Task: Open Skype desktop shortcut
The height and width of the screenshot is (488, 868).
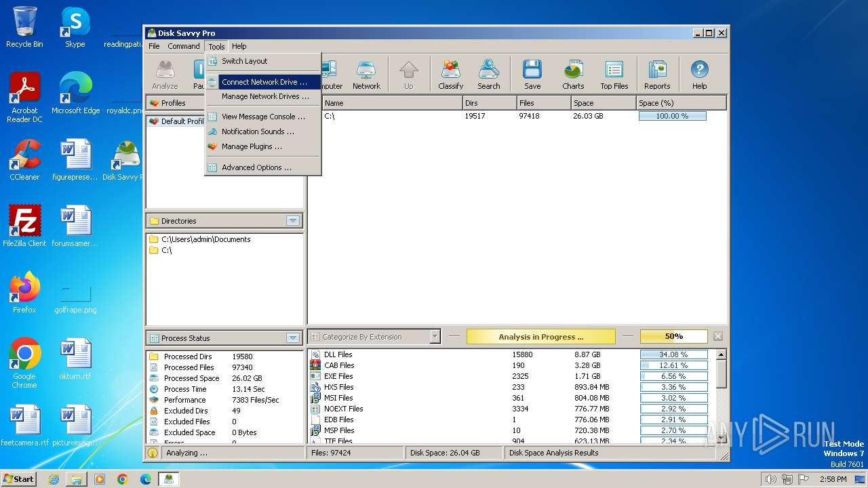Action: [x=75, y=27]
